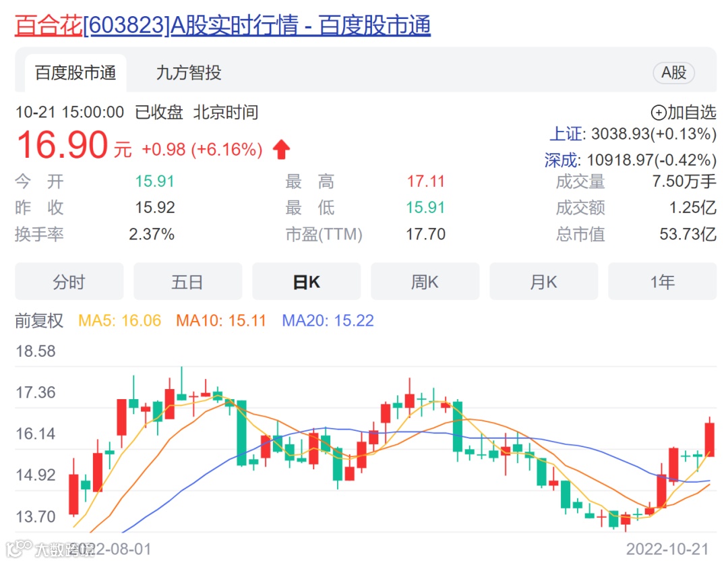This screenshot has width=728, height=563.
Task: Click the 成交额 value 1.25亿
Action: pyautogui.click(x=692, y=208)
